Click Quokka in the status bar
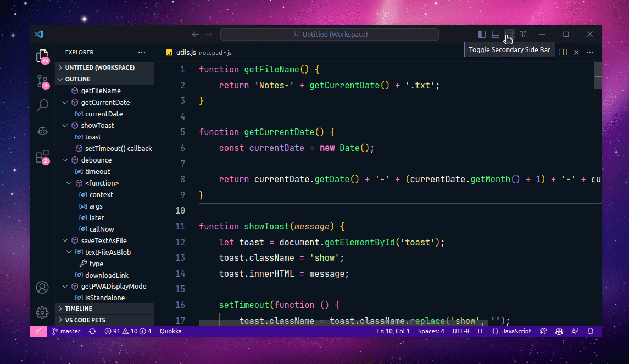The width and height of the screenshot is (629, 364). click(x=170, y=332)
